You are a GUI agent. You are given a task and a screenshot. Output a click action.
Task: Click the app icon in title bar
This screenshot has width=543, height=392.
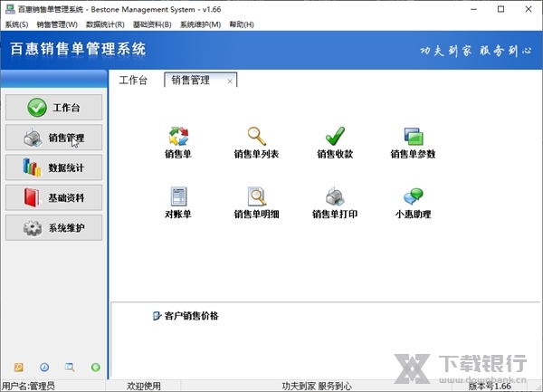[10, 9]
